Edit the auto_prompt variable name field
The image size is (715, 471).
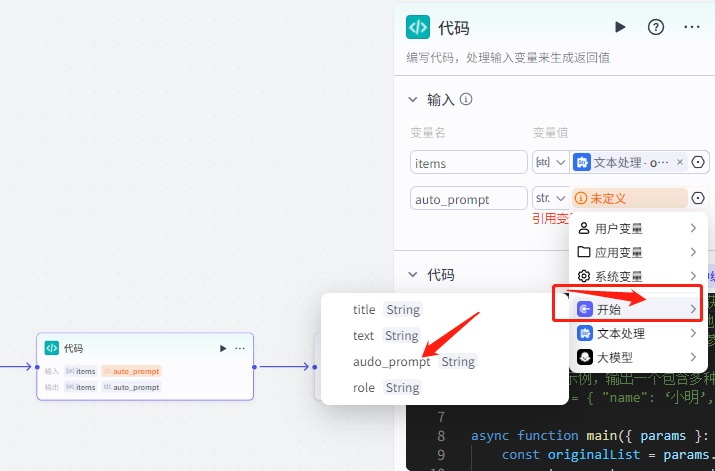tap(469, 198)
